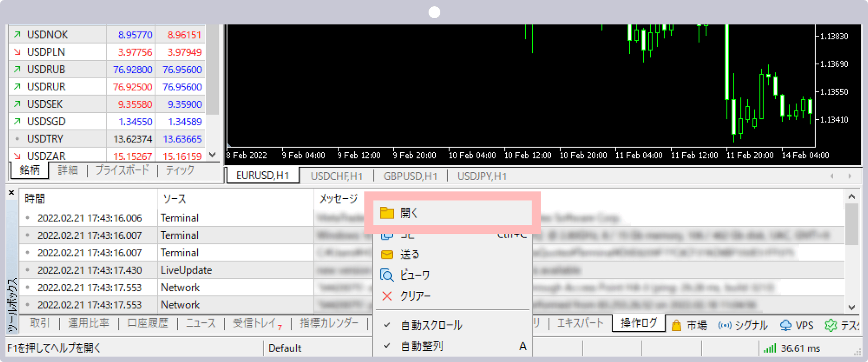Choose ビューワ from the context menu
The width and height of the screenshot is (868, 362).
[x=452, y=275]
